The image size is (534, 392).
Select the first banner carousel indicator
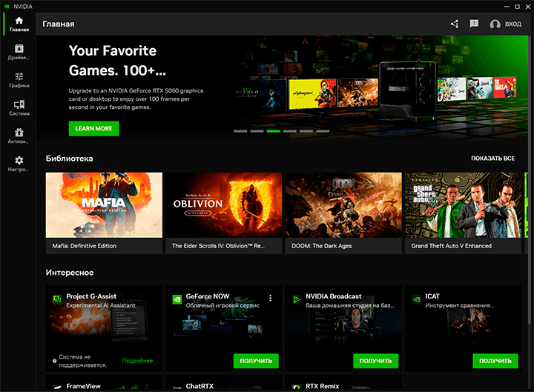(x=240, y=131)
